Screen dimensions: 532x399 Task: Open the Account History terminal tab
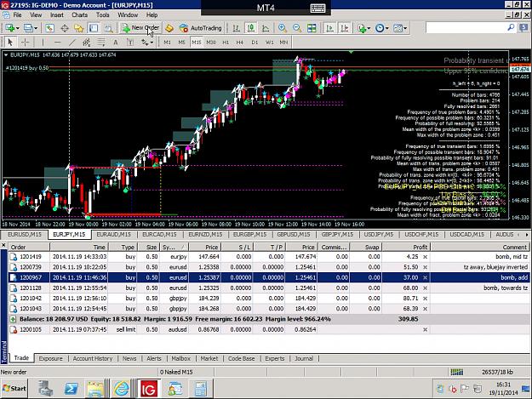coord(92,358)
